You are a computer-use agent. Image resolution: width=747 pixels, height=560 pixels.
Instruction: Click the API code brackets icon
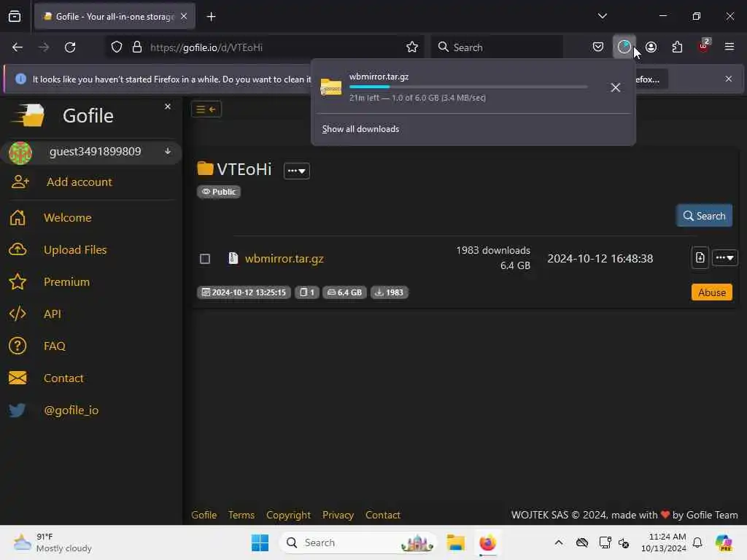[x=18, y=314]
